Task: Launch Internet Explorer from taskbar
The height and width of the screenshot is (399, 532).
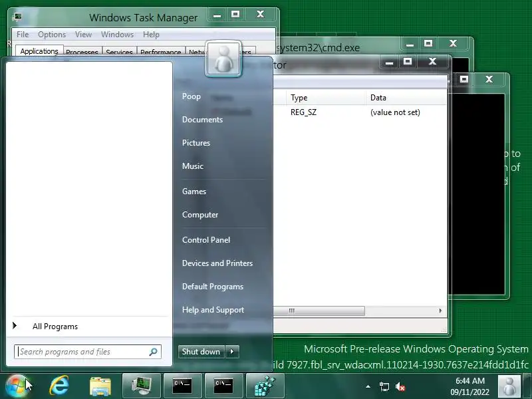Action: [59, 386]
